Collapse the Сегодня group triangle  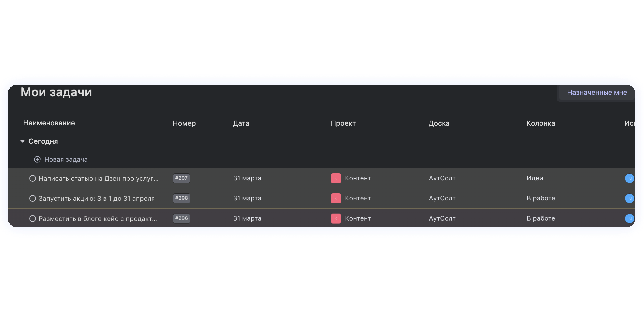coord(23,141)
